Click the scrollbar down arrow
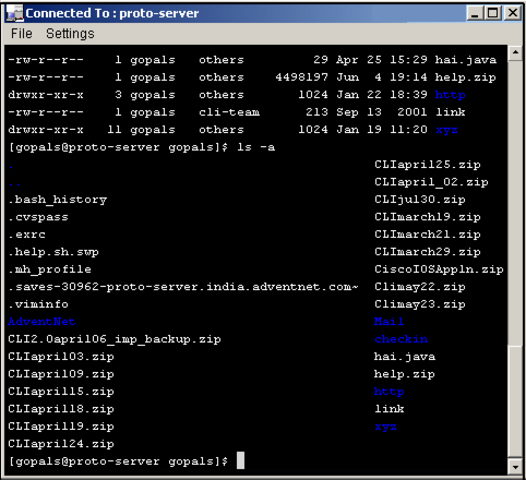This screenshot has width=526, height=480. 515,466
